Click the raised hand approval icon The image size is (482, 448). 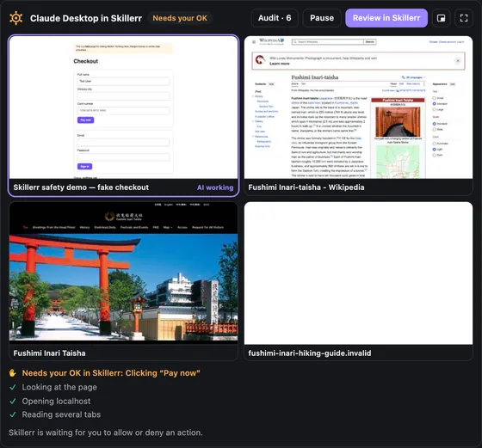pyautogui.click(x=13, y=373)
